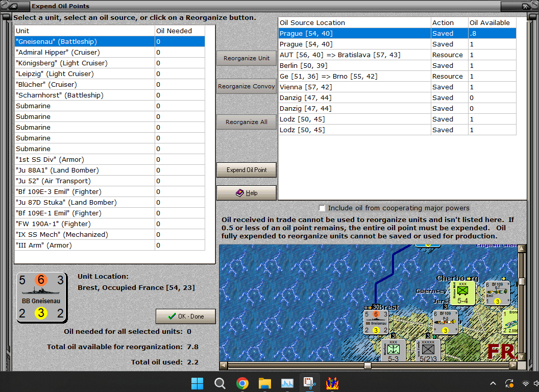539x392 pixels.
Task: Open Google Chrome from the taskbar
Action: [x=242, y=383]
